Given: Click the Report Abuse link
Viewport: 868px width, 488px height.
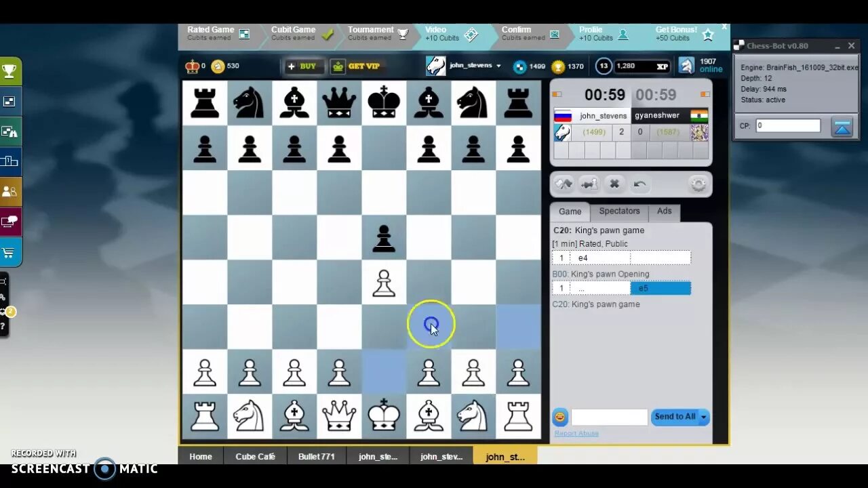Looking at the screenshot, I should (576, 433).
